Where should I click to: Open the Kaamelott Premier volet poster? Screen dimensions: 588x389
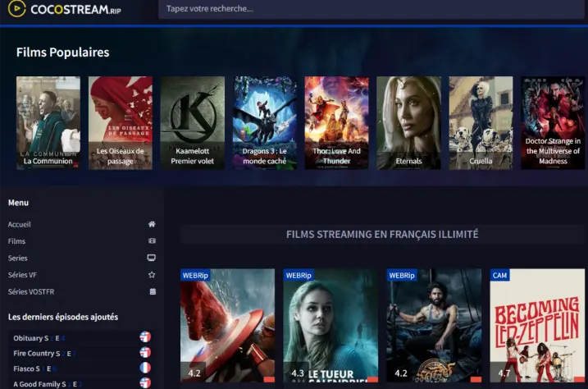[193, 122]
